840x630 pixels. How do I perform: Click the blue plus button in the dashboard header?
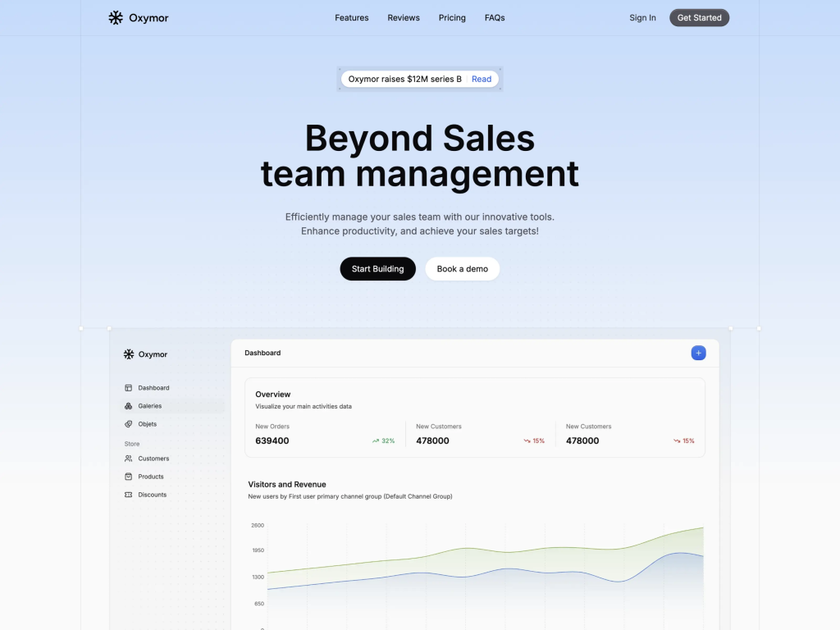[698, 352]
